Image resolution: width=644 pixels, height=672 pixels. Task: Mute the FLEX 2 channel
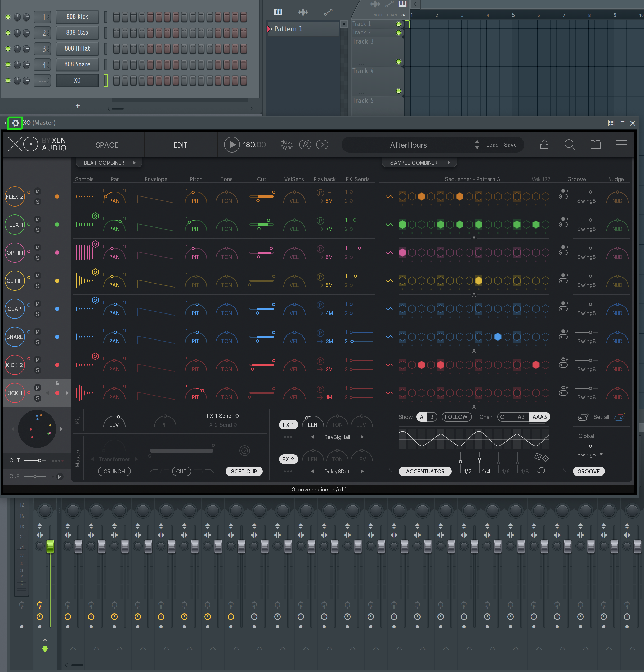coord(38,191)
